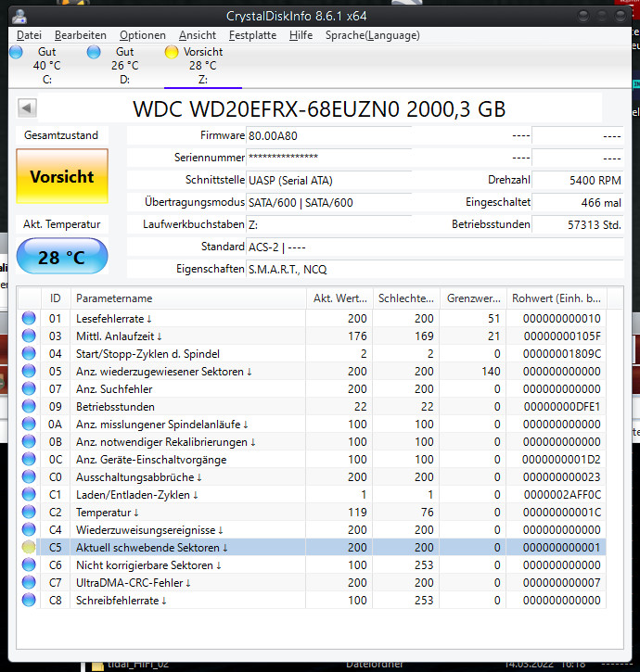Click yellow orb of Aktuell schwebende Sektoren
The height and width of the screenshot is (672, 640).
(29, 547)
